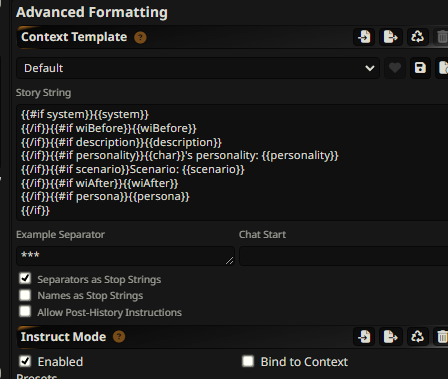This screenshot has width=448, height=379.
Task: Click inside the Story String text area
Action: (232, 162)
